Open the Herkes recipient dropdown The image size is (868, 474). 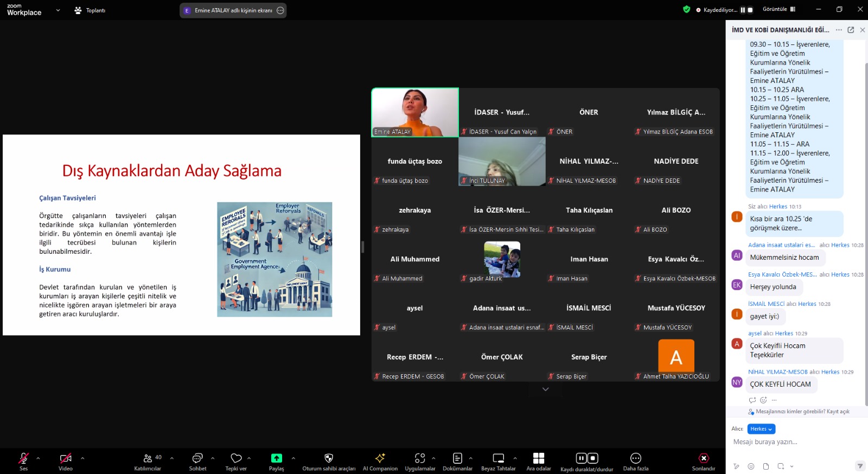tap(761, 429)
